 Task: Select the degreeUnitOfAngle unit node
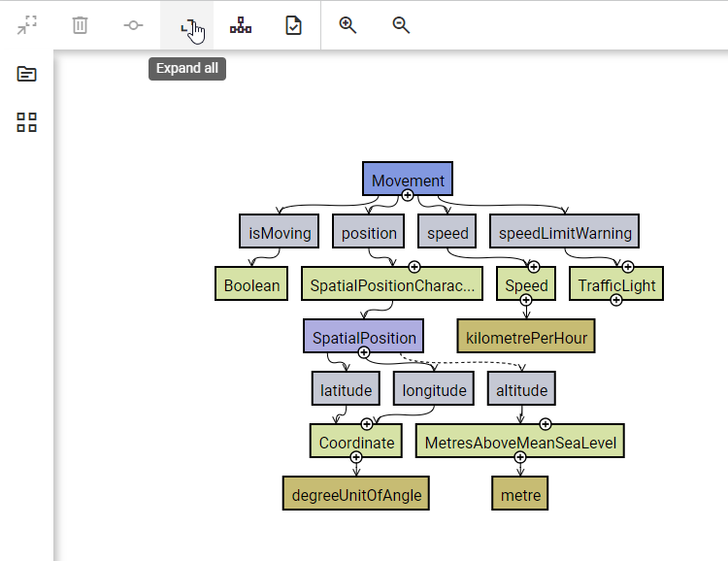point(356,494)
